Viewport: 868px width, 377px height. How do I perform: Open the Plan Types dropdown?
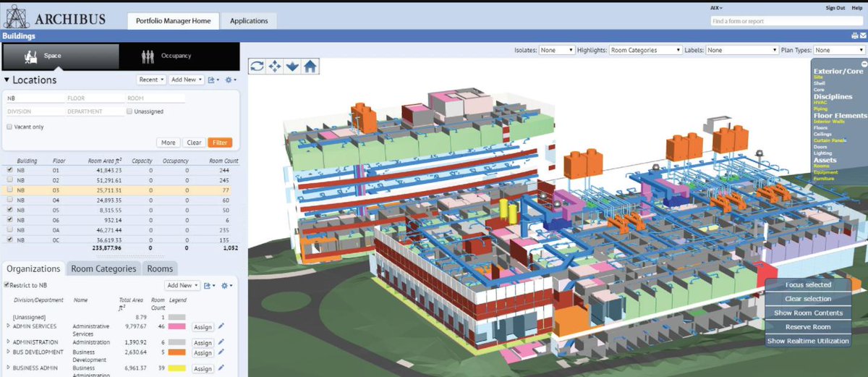point(839,50)
